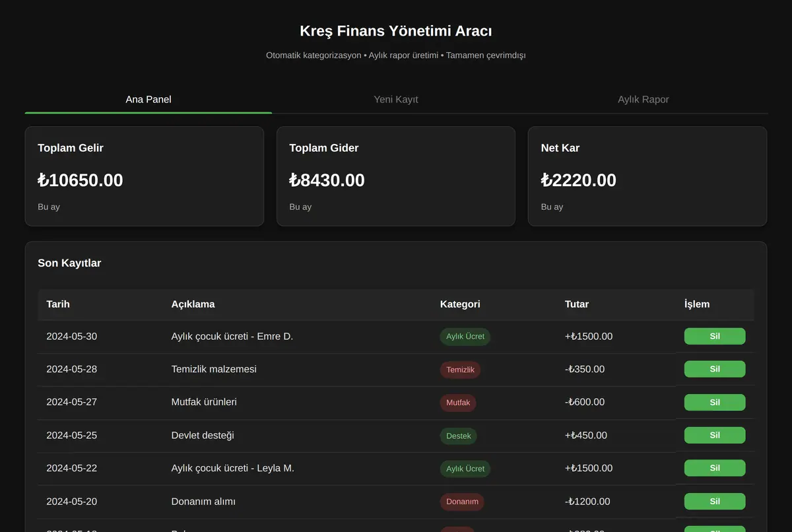This screenshot has width=792, height=532.
Task: Click the Donanım category badge
Action: click(x=462, y=502)
